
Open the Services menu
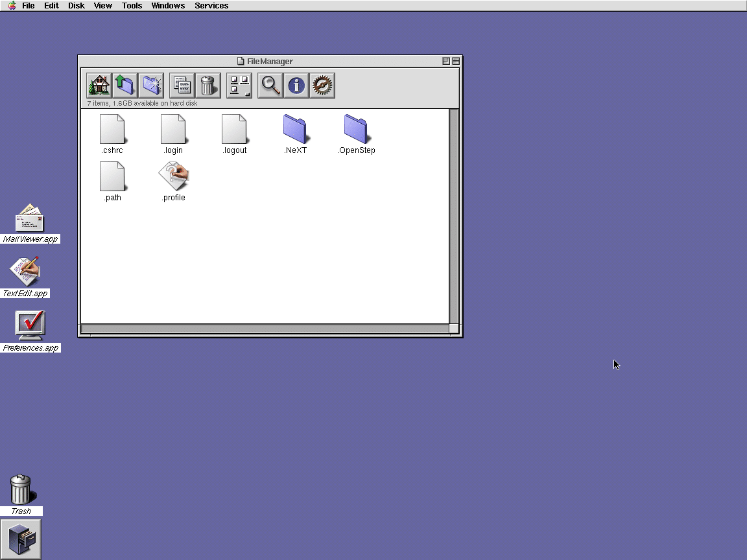211,6
